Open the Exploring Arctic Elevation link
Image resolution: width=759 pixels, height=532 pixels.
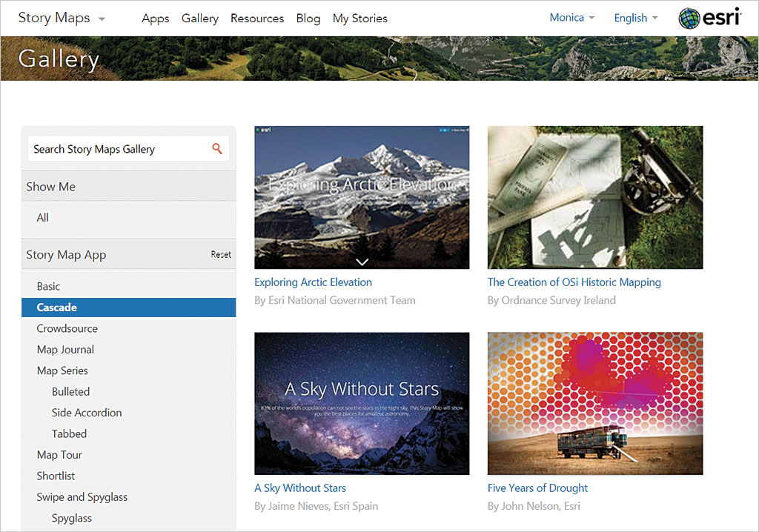(x=313, y=282)
